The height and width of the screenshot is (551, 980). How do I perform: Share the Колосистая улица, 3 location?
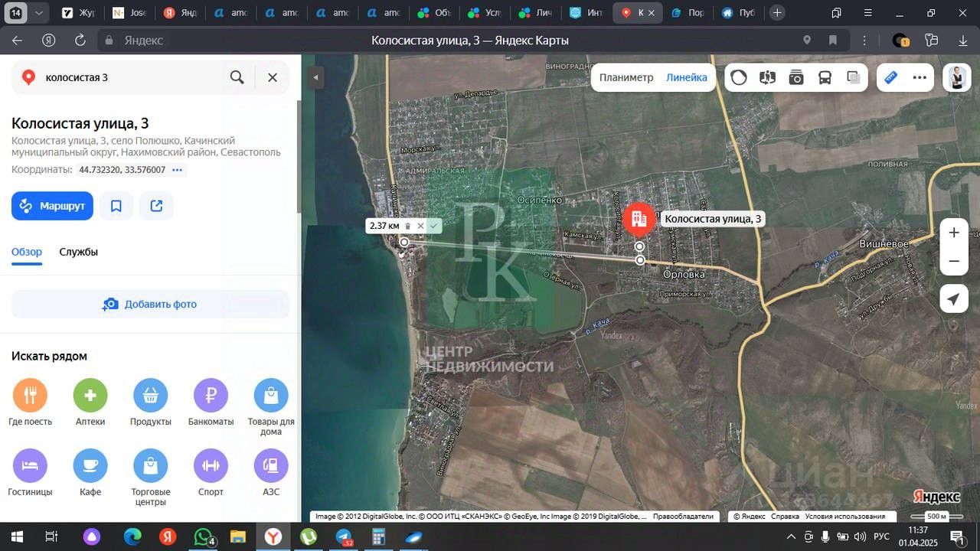pos(156,206)
